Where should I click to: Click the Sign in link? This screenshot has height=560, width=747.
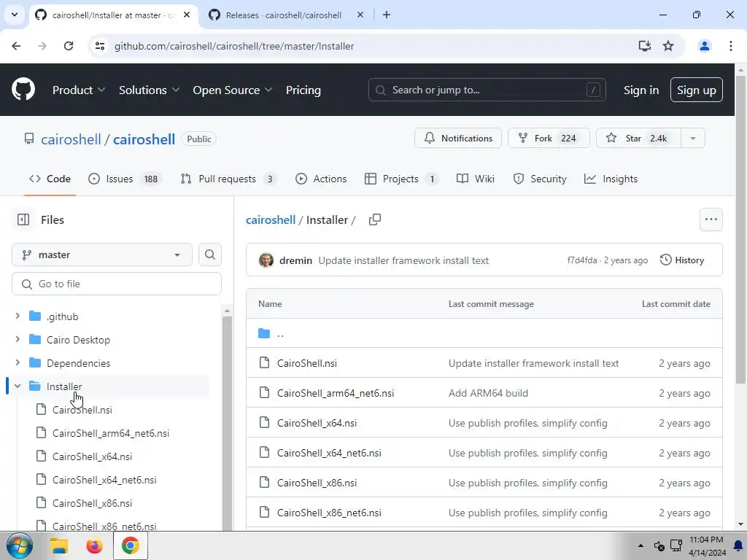pyautogui.click(x=640, y=90)
